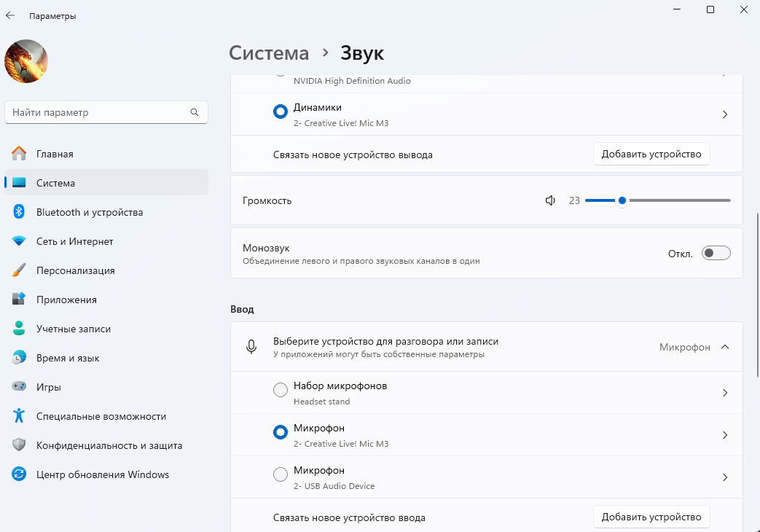Select Набор микрофонов Headset stand radio button
760x532 pixels.
click(x=281, y=391)
